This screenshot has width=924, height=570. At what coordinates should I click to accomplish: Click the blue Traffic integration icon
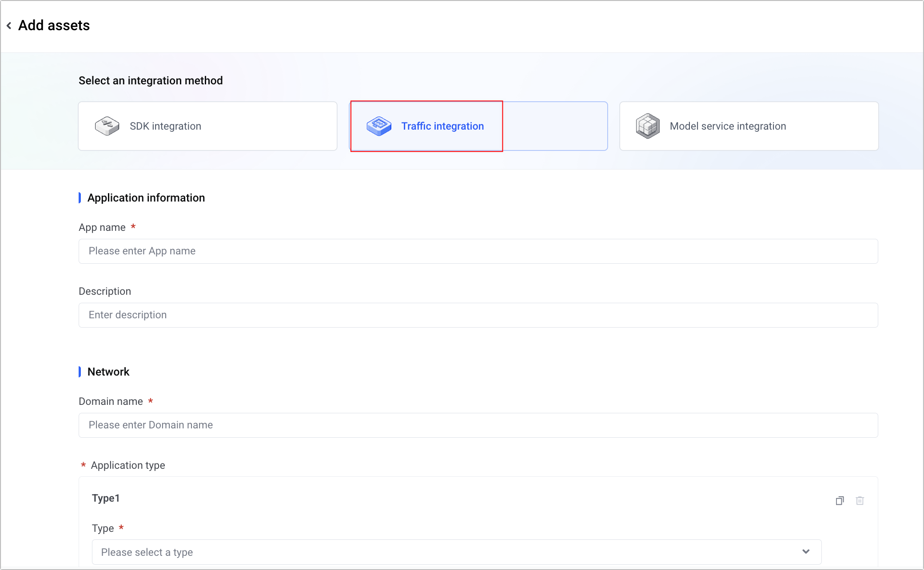(379, 126)
